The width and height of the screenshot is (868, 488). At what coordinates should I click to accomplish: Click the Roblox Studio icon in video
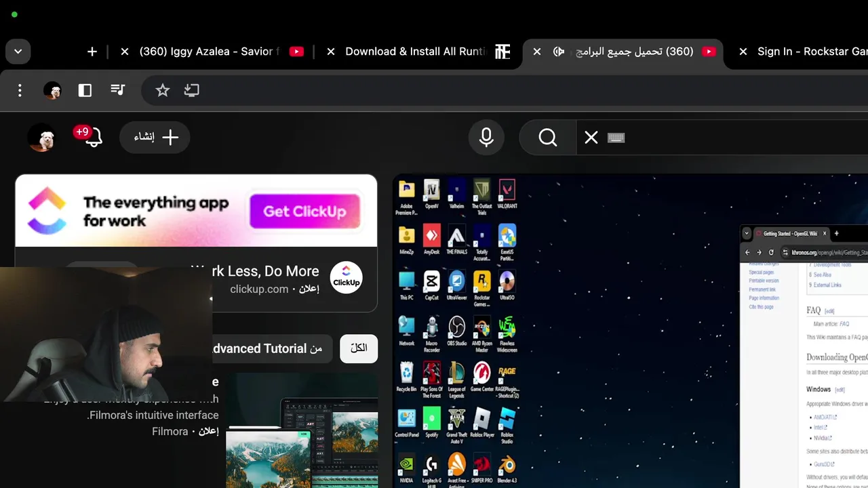507,424
